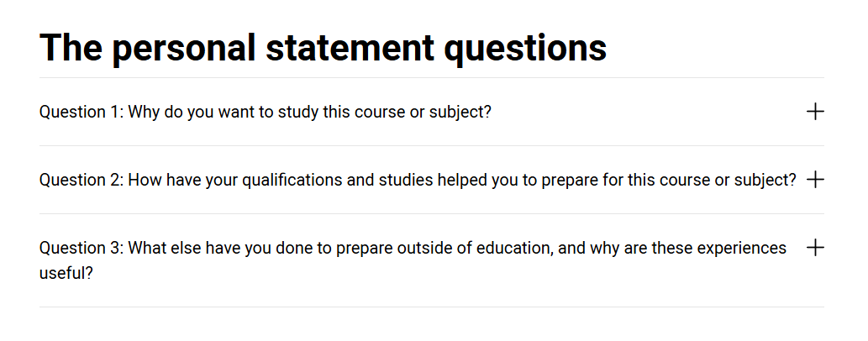
Task: Click the plus icon beside Question 2
Action: tap(815, 180)
